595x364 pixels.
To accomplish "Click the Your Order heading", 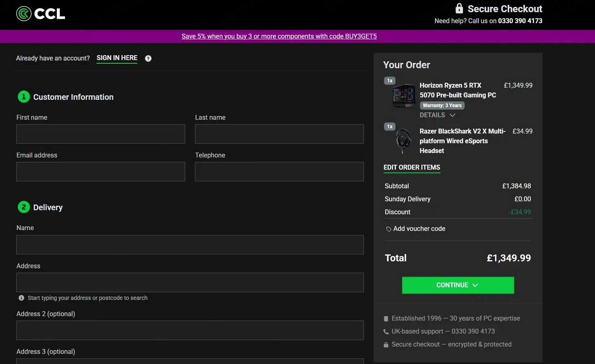I will tap(407, 65).
